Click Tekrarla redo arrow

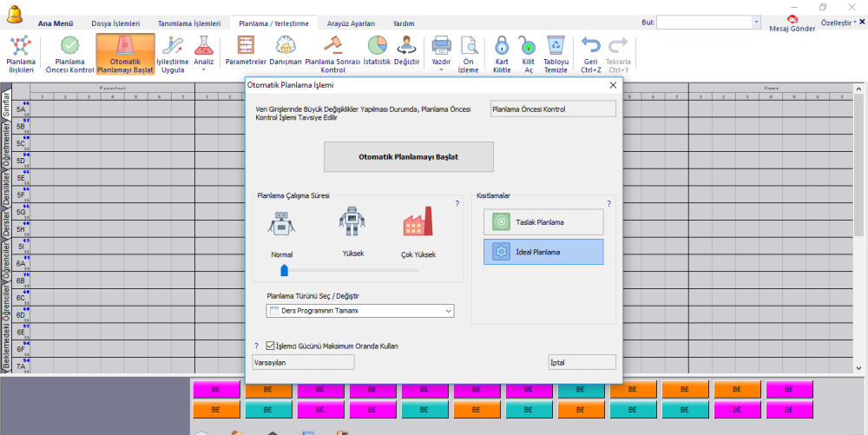coord(618,54)
